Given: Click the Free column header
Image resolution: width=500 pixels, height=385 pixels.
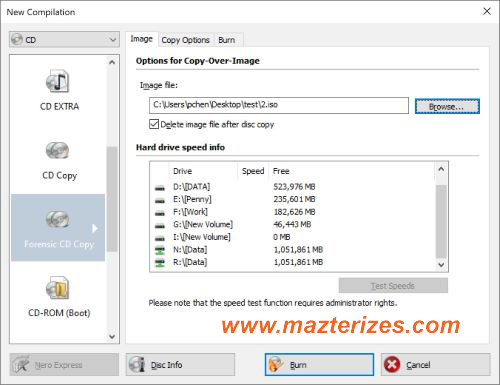Looking at the screenshot, I should tap(352, 171).
